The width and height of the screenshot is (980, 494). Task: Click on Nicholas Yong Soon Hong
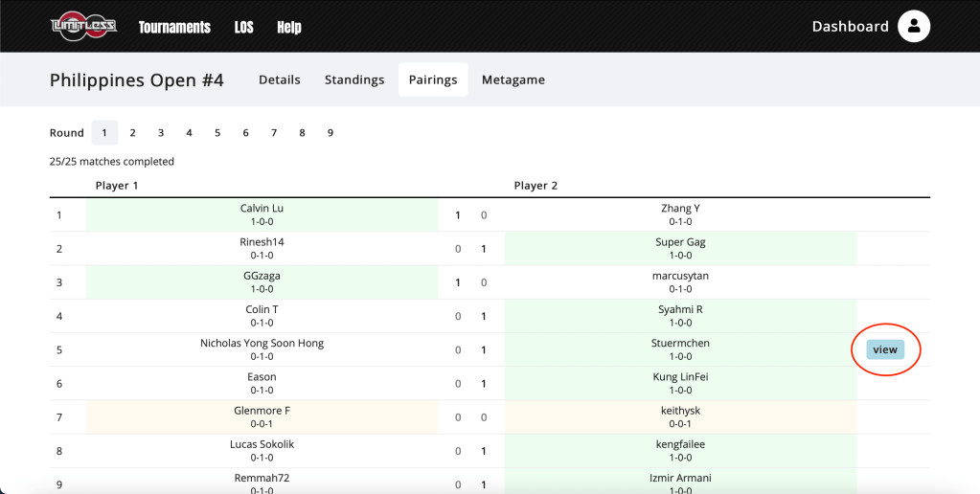tap(262, 343)
